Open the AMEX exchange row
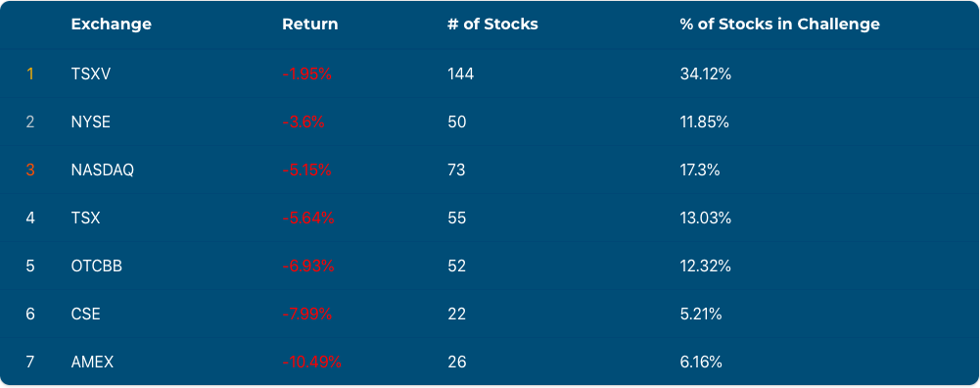 coord(490,362)
